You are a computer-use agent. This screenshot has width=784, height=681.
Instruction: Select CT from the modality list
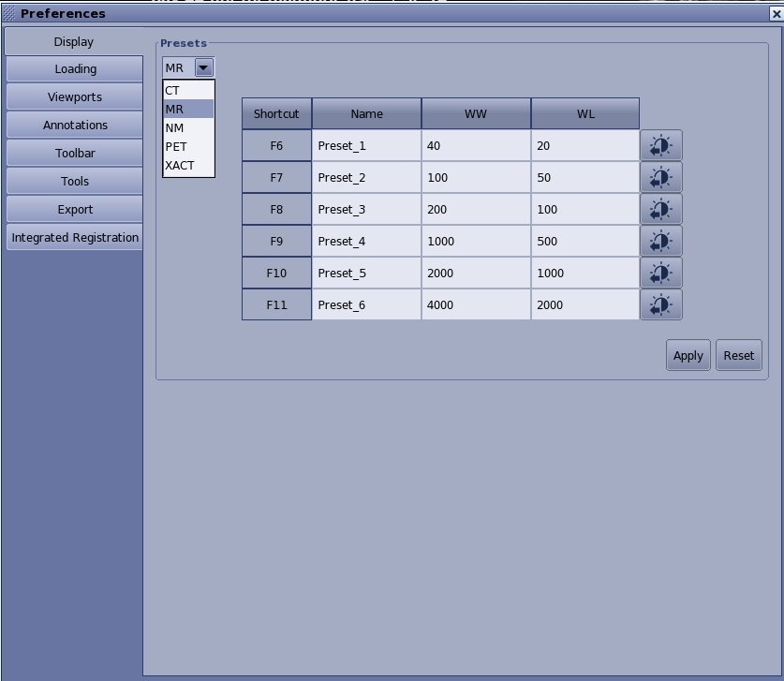(173, 91)
